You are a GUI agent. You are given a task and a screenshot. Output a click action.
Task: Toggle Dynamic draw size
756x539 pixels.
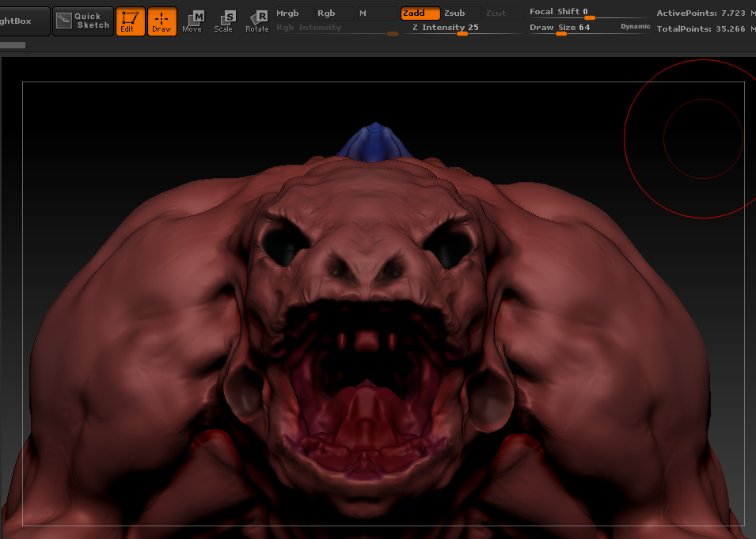636,27
